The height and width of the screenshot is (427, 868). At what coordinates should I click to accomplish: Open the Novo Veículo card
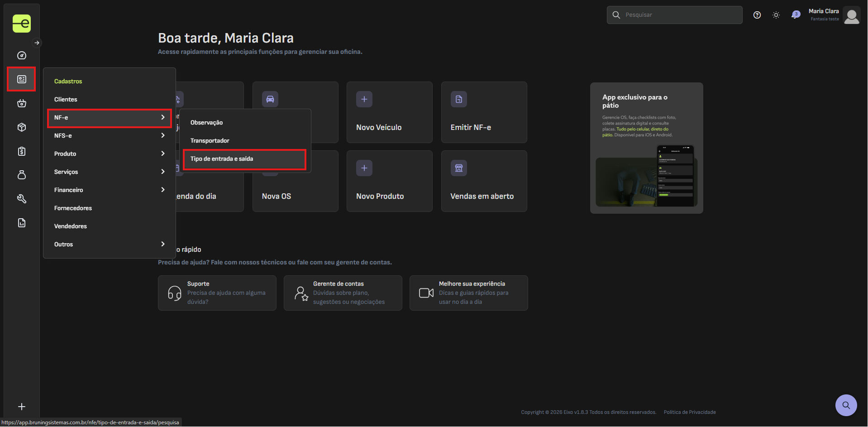pyautogui.click(x=390, y=112)
